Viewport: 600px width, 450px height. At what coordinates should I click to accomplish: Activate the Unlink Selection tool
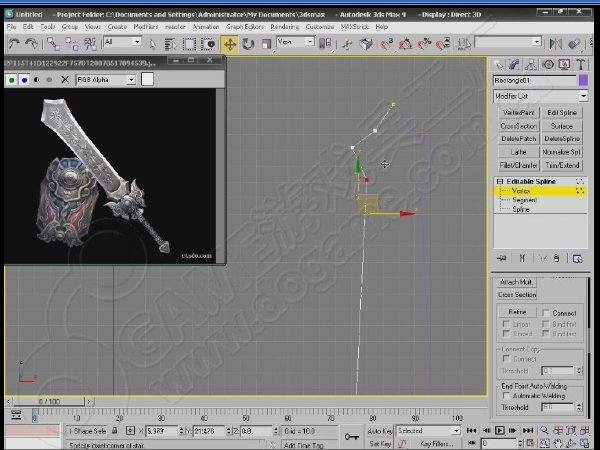(x=72, y=44)
